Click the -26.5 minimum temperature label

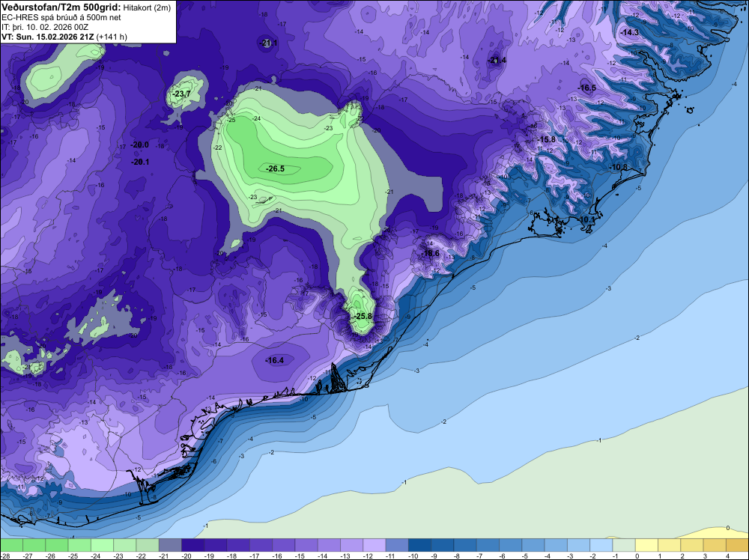pyautogui.click(x=276, y=168)
